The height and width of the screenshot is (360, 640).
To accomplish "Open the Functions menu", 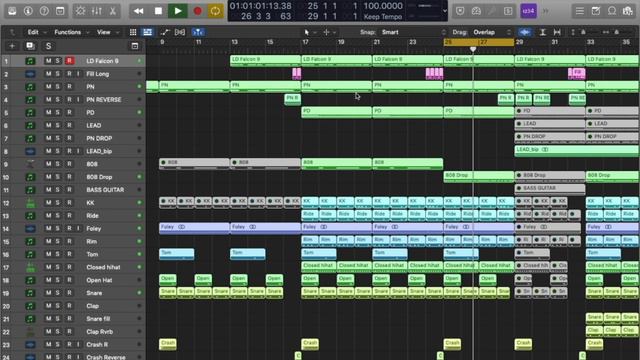I will tap(68, 32).
